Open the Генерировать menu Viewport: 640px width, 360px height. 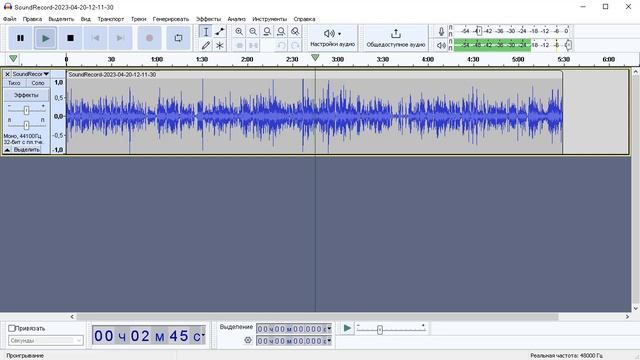(171, 19)
